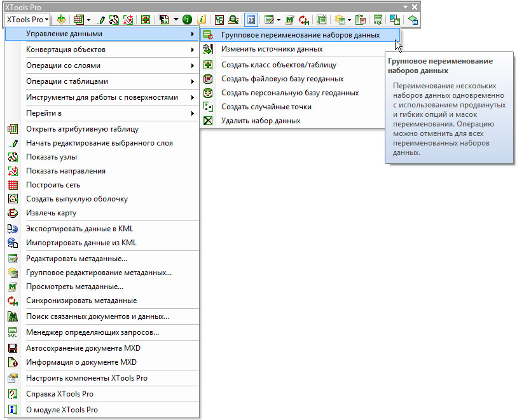Click the green-cross Create Feature Class toolbar icon

point(146,20)
